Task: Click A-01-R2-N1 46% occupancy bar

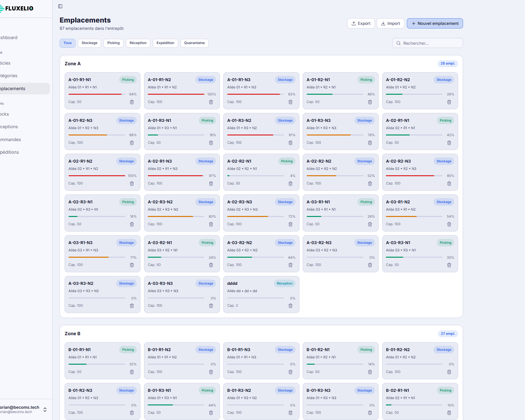Action: coord(335,94)
